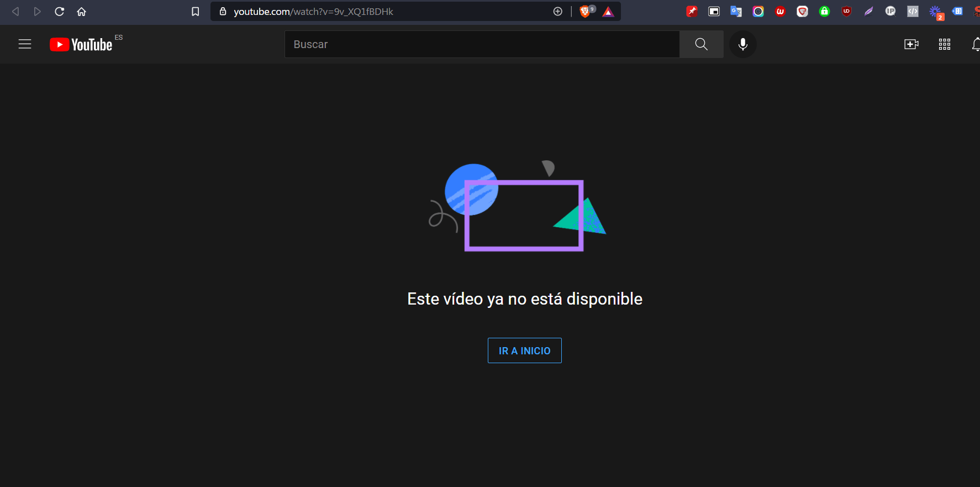The width and height of the screenshot is (980, 487).
Task: Click the address bar URL text
Action: pyautogui.click(x=313, y=12)
